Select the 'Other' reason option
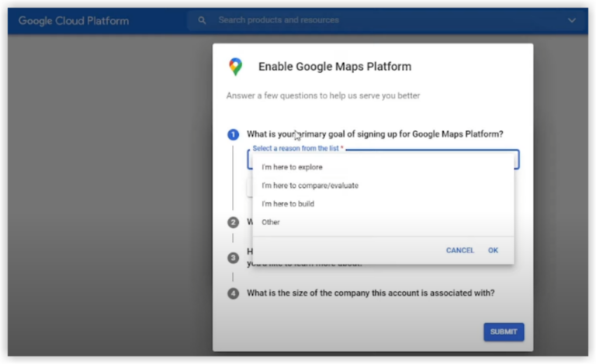 pos(271,223)
